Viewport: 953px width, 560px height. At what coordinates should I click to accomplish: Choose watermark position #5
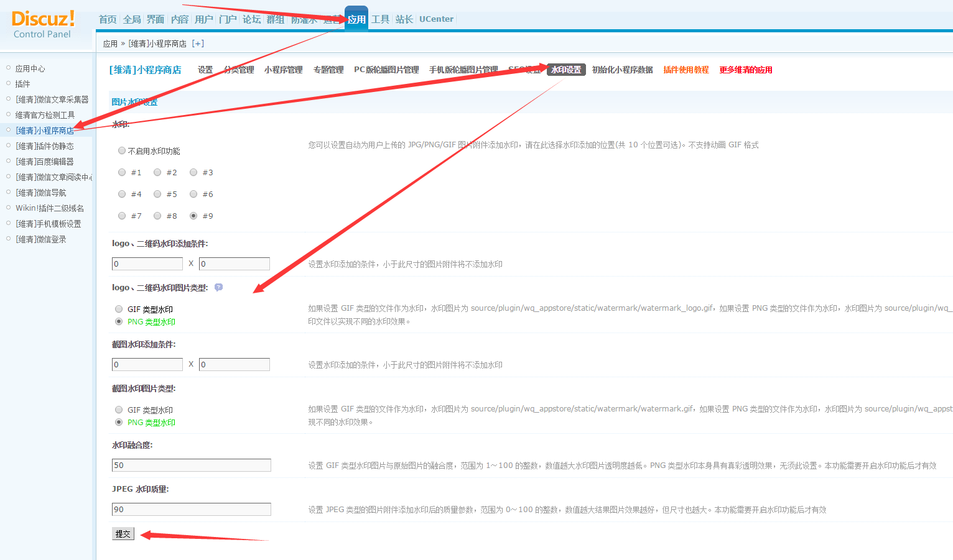pyautogui.click(x=157, y=194)
